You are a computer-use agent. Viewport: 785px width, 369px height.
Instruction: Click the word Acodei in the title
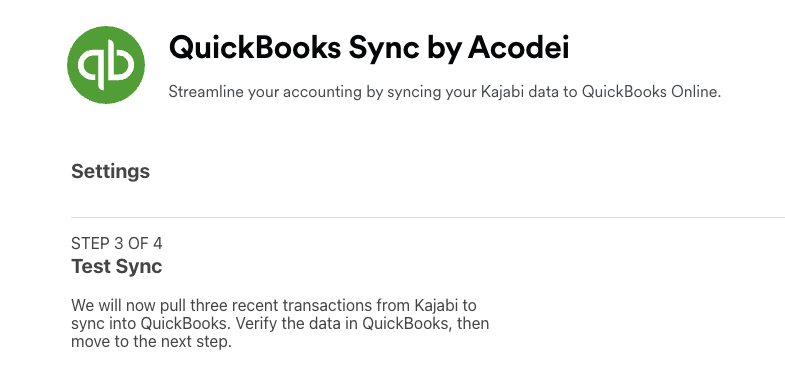tap(519, 48)
